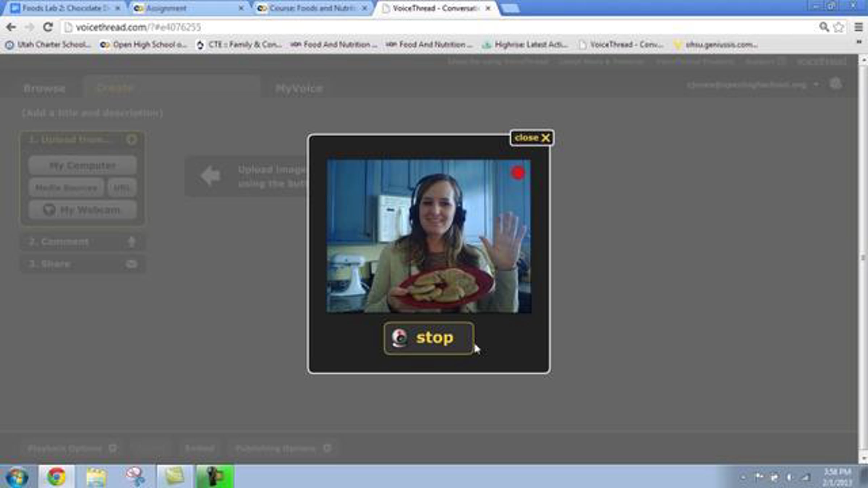Image resolution: width=868 pixels, height=488 pixels.
Task: Open the file explorer taskbar icon
Action: click(96, 477)
